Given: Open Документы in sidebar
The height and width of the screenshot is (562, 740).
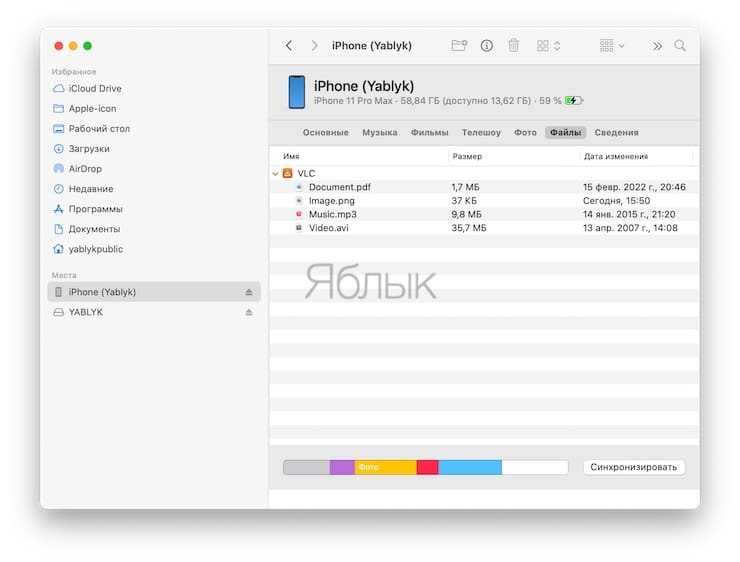Looking at the screenshot, I should point(87,229).
